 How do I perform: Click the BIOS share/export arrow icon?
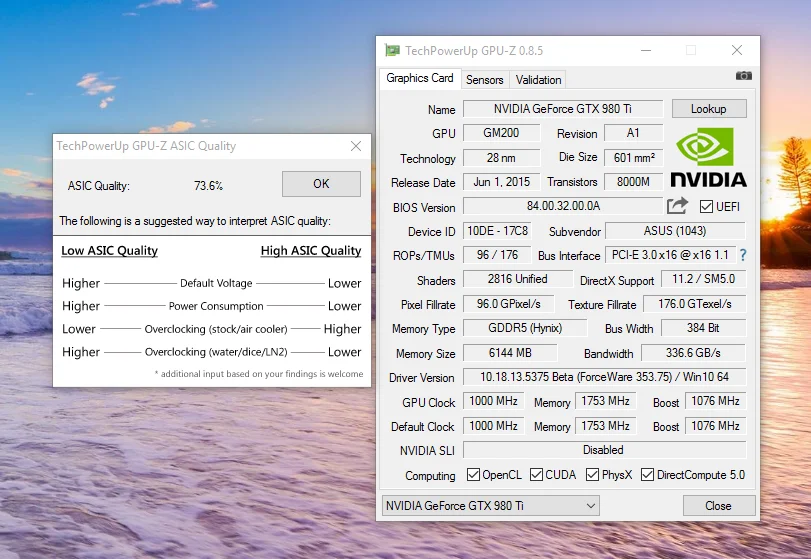(677, 206)
